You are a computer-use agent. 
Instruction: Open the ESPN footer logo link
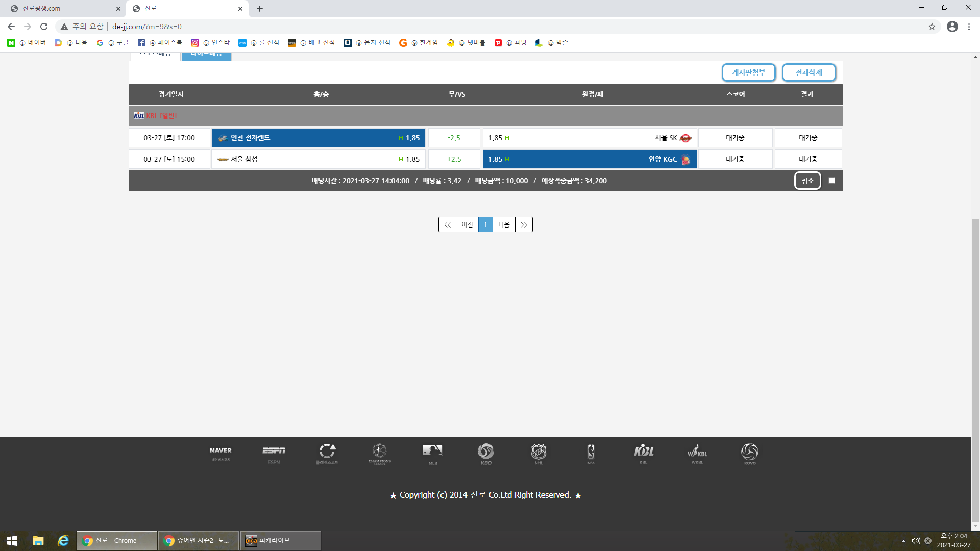[x=274, y=454]
